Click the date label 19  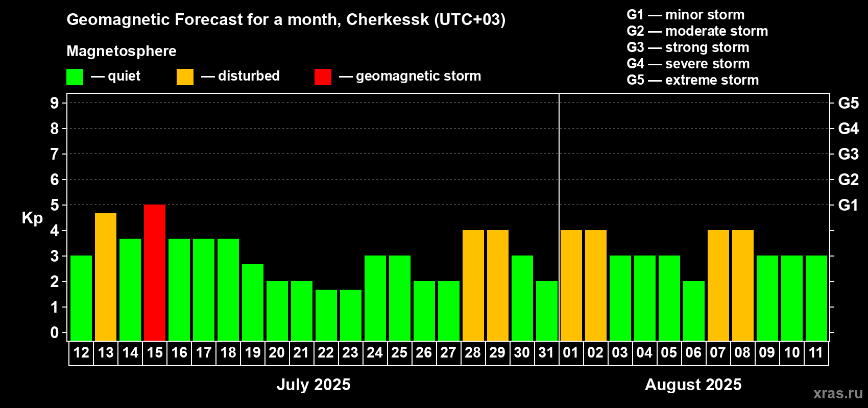click(x=253, y=353)
